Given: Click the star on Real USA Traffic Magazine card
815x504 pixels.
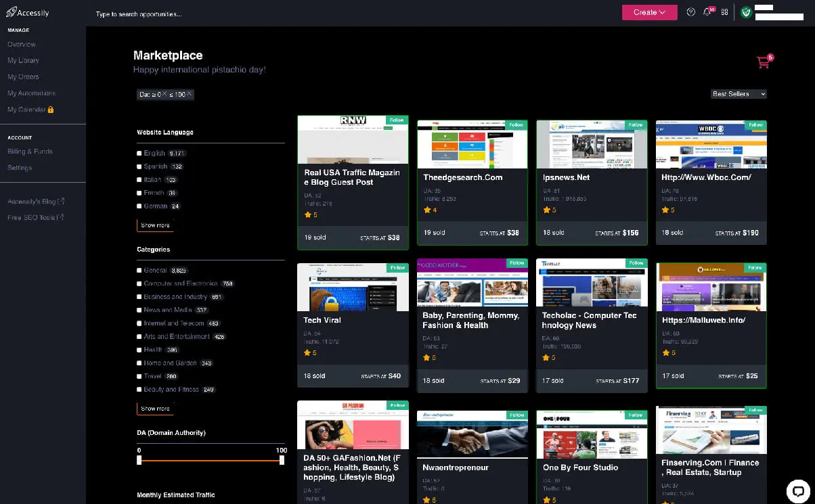Looking at the screenshot, I should click(x=308, y=214).
